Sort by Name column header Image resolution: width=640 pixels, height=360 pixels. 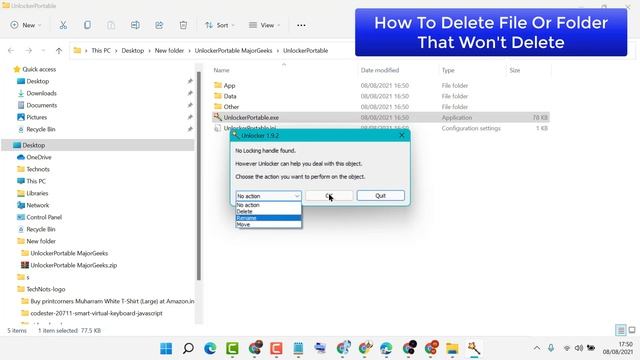click(222, 70)
